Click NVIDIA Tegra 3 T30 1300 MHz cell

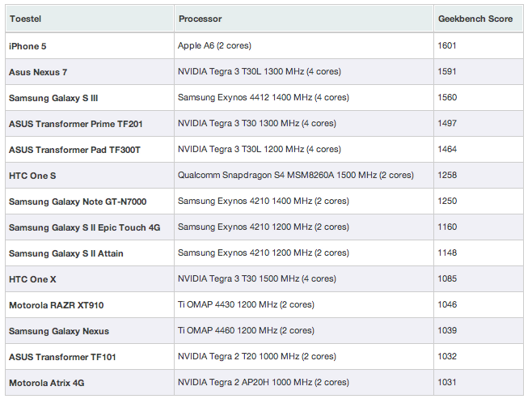[x=304, y=124]
